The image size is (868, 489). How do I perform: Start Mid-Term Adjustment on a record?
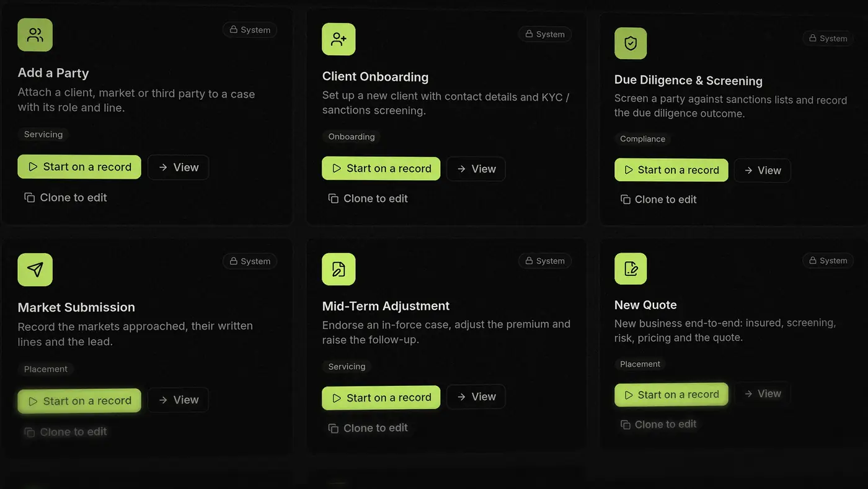pos(381,398)
